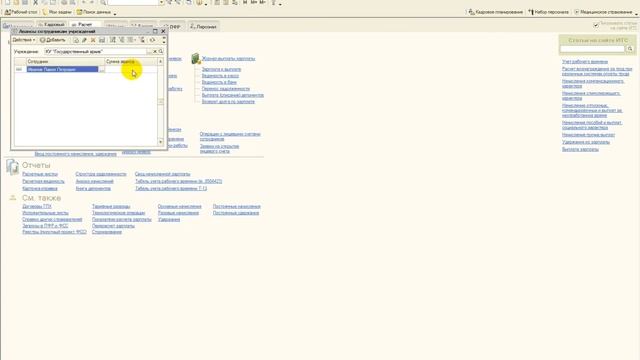The image size is (640, 360).
Task: Click the Сотрудник column header
Action: 65,62
